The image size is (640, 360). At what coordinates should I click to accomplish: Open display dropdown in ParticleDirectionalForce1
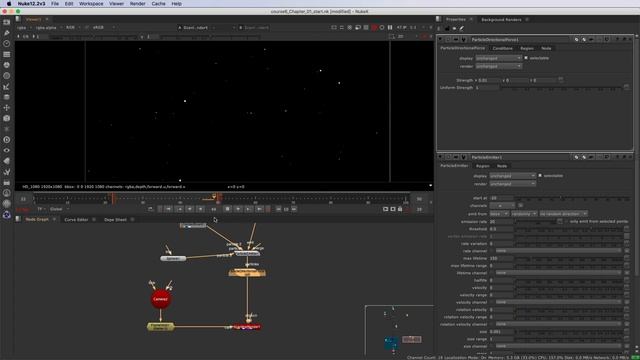(498, 58)
